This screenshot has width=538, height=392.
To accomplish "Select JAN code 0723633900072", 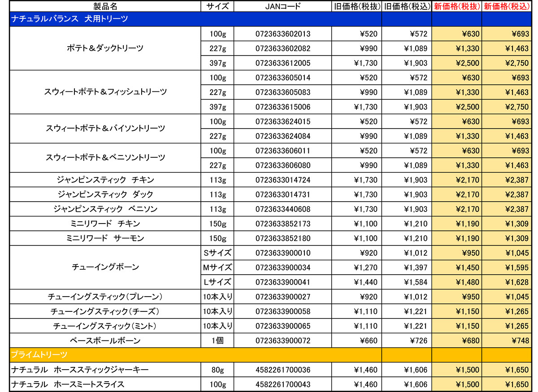I will pos(283,341).
